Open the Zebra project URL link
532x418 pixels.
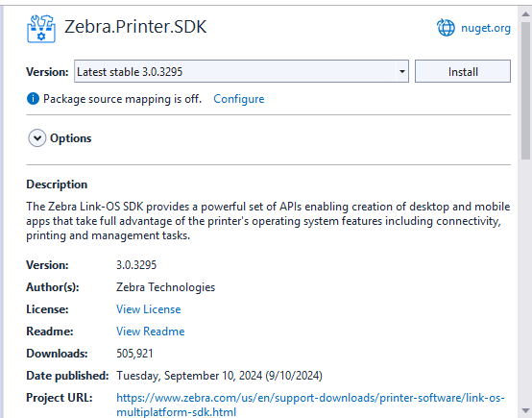click(x=310, y=405)
